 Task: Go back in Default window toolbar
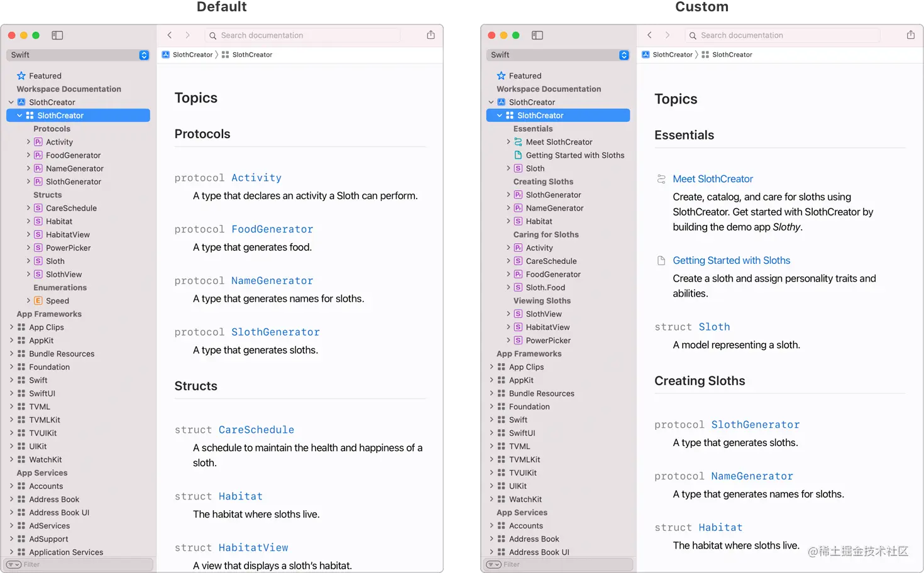click(170, 35)
